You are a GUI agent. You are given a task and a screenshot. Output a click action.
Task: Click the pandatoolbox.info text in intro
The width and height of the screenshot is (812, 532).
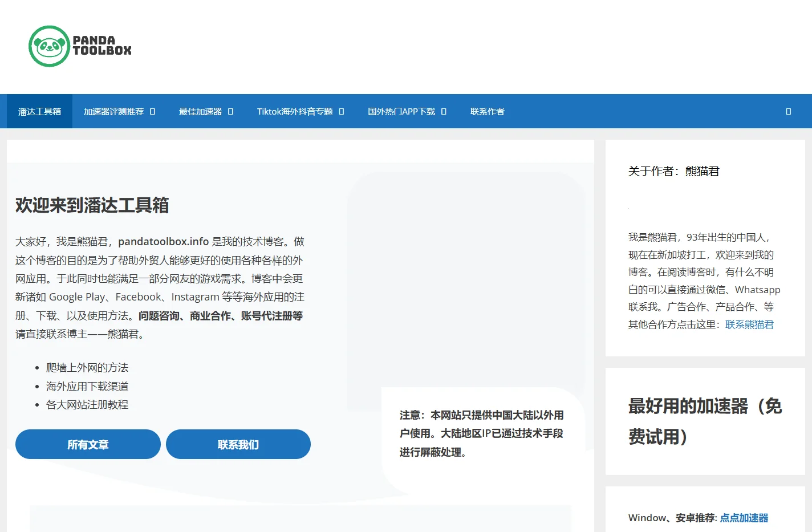pos(164,242)
